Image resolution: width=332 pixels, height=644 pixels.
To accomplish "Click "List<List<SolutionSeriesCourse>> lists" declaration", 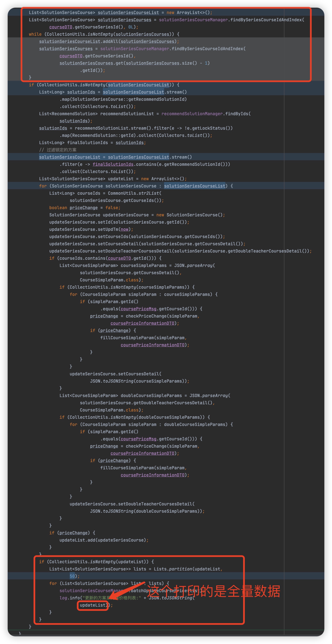I will point(98,569).
